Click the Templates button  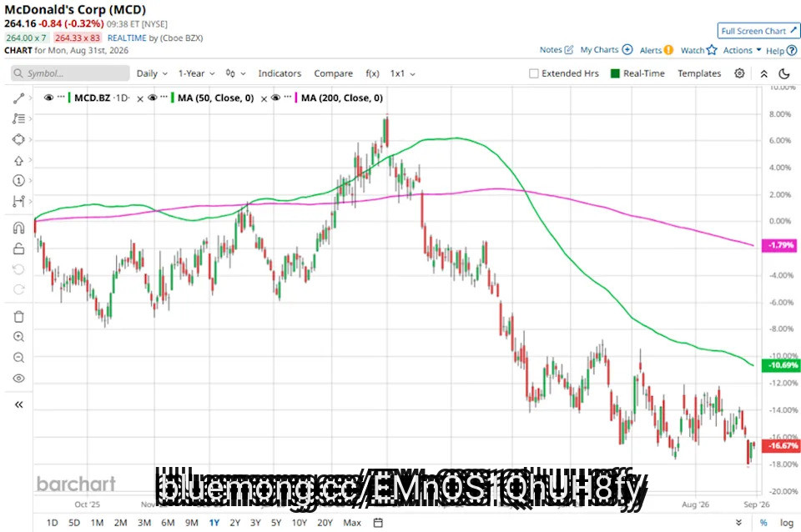pyautogui.click(x=699, y=73)
